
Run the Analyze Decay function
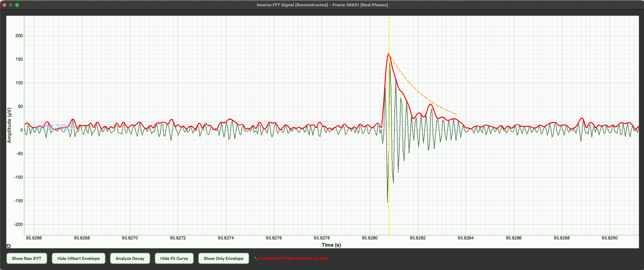pos(130,258)
